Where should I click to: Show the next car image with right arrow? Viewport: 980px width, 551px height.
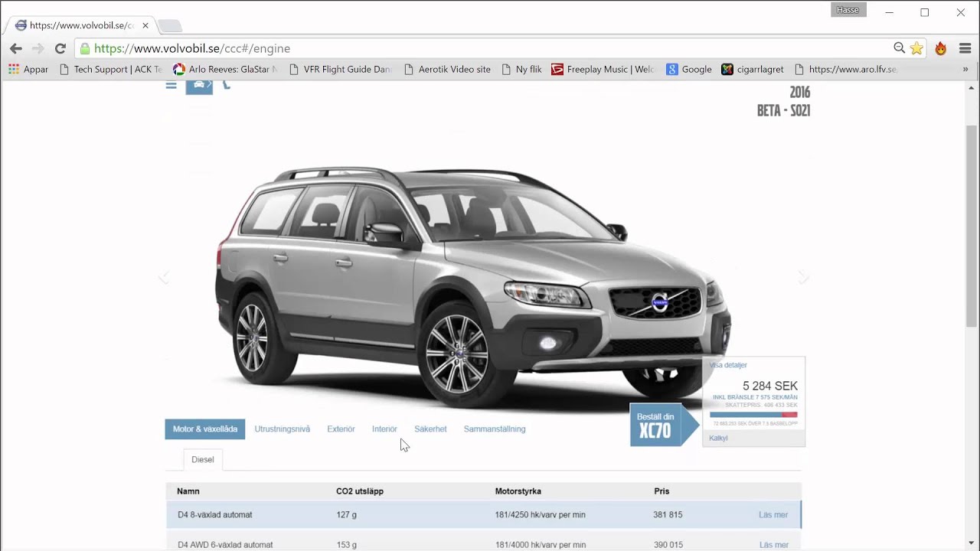pos(803,277)
